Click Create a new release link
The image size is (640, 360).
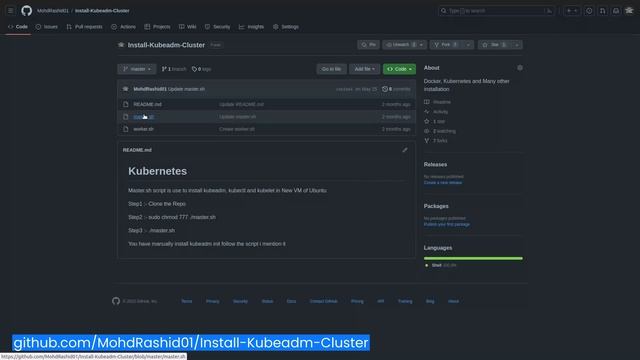pos(443,183)
